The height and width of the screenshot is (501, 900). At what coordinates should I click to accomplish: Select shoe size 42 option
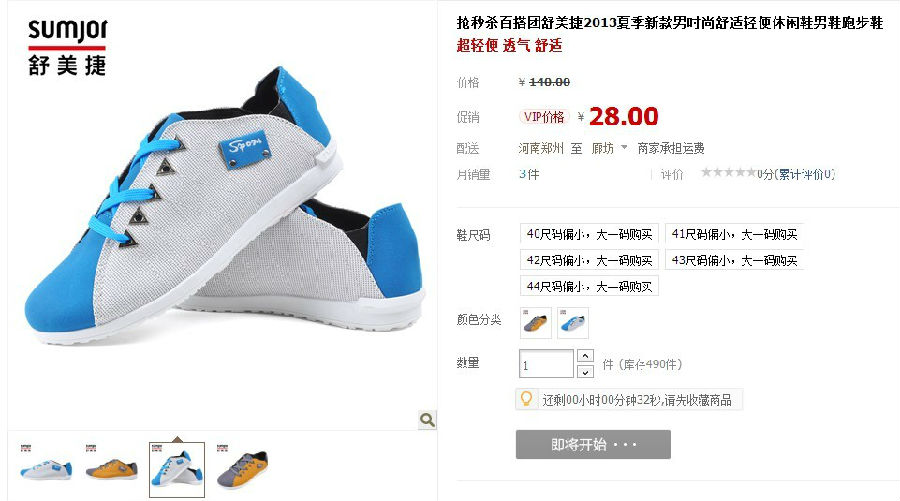pos(589,261)
